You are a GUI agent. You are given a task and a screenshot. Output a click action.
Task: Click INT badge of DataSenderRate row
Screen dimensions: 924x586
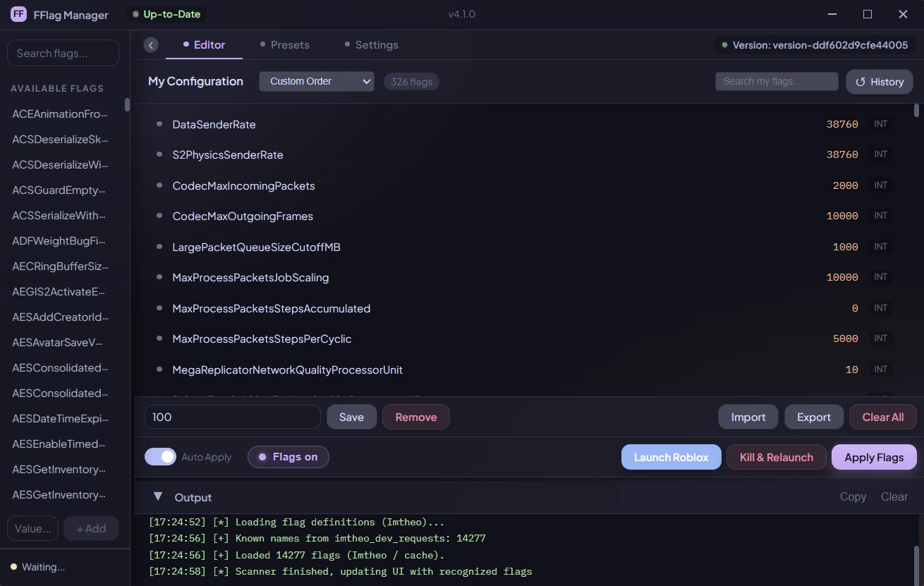[x=880, y=124]
